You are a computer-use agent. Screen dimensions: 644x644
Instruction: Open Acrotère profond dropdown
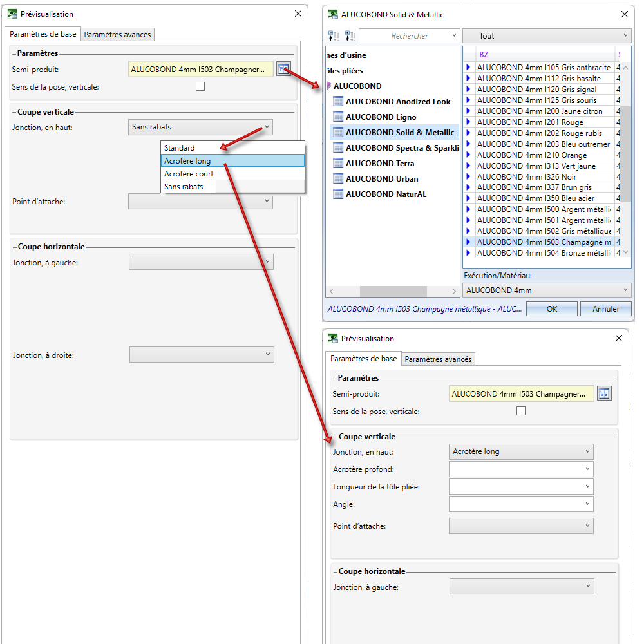tap(521, 469)
